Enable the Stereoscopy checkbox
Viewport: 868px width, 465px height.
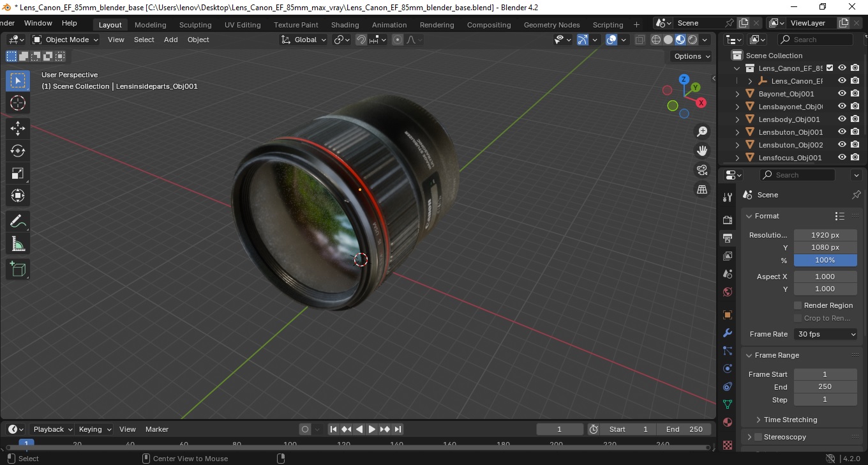[758, 437]
